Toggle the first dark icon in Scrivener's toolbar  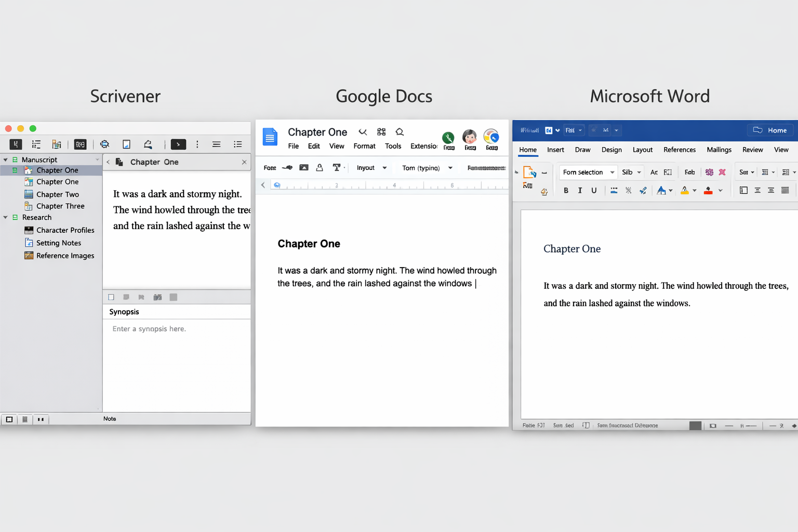[x=16, y=144]
